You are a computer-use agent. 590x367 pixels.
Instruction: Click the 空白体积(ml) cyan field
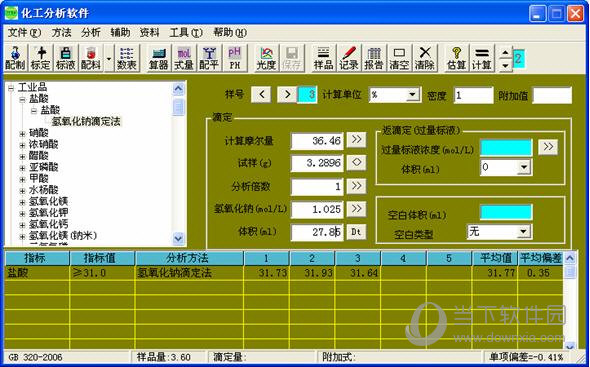[x=506, y=212]
